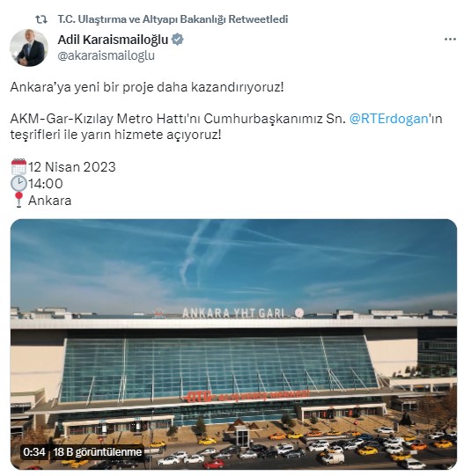471x476 pixels.
Task: Click the ANKARA YHT GARI sign in video
Action: point(233,313)
